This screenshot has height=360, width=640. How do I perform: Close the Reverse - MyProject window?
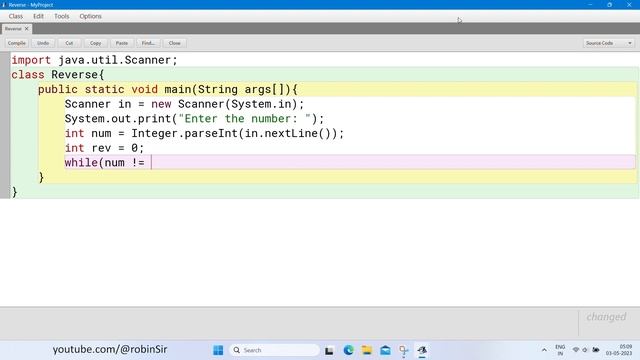[x=629, y=4]
